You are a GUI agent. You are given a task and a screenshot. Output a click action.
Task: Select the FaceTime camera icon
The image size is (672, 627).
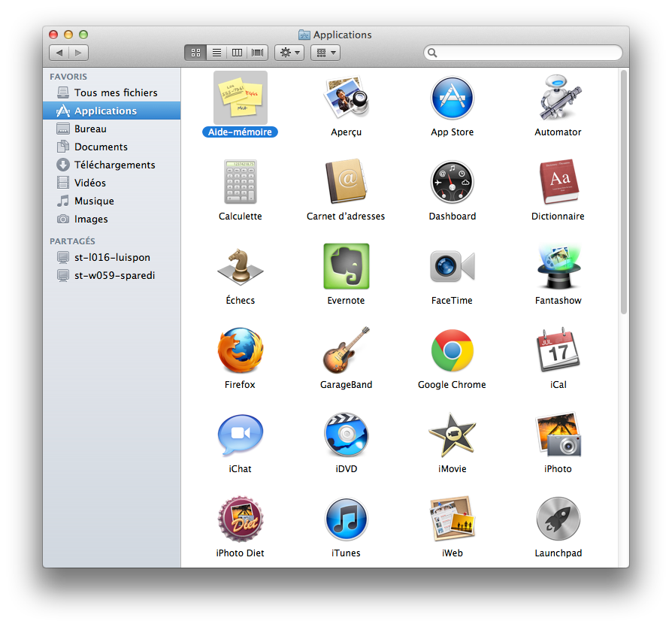tap(452, 266)
